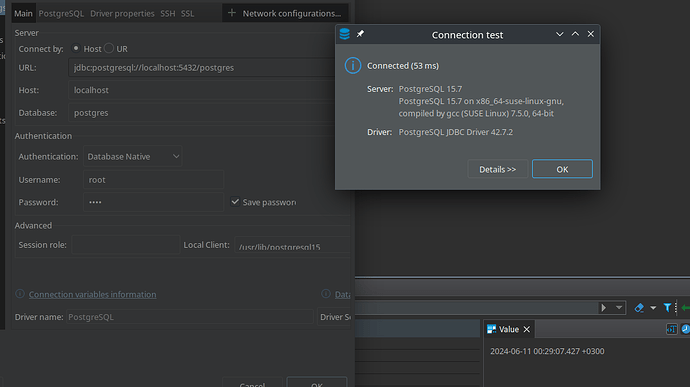Close the Value panel tab

coord(527,329)
